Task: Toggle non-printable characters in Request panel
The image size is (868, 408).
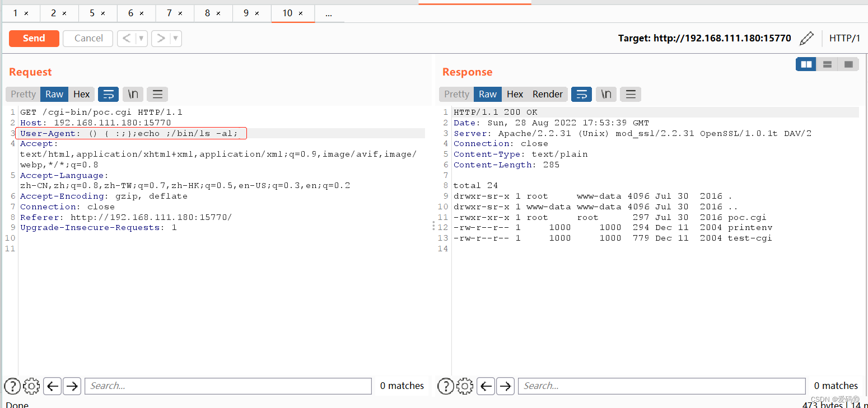Action: [x=133, y=94]
